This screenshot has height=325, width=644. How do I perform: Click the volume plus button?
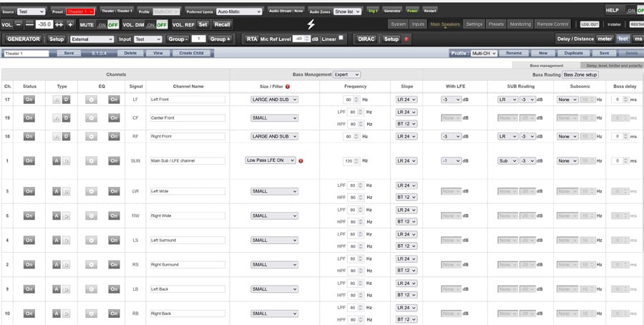tap(70, 24)
